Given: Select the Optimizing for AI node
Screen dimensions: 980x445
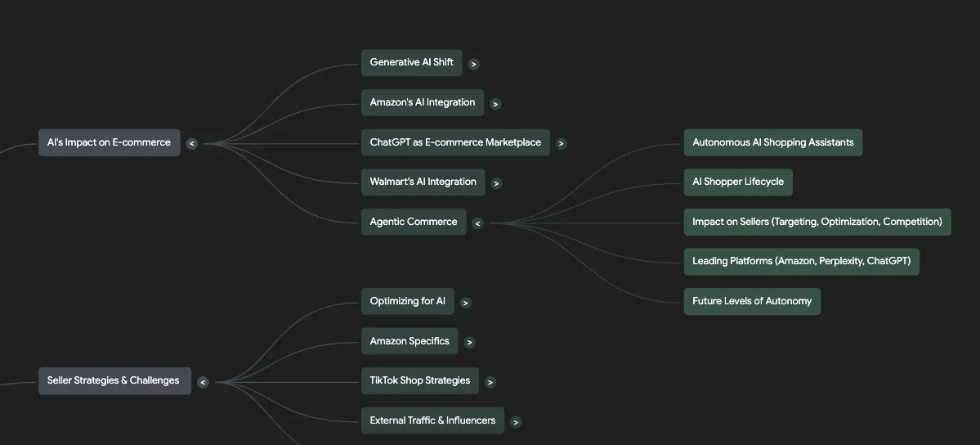Looking at the screenshot, I should point(408,302).
